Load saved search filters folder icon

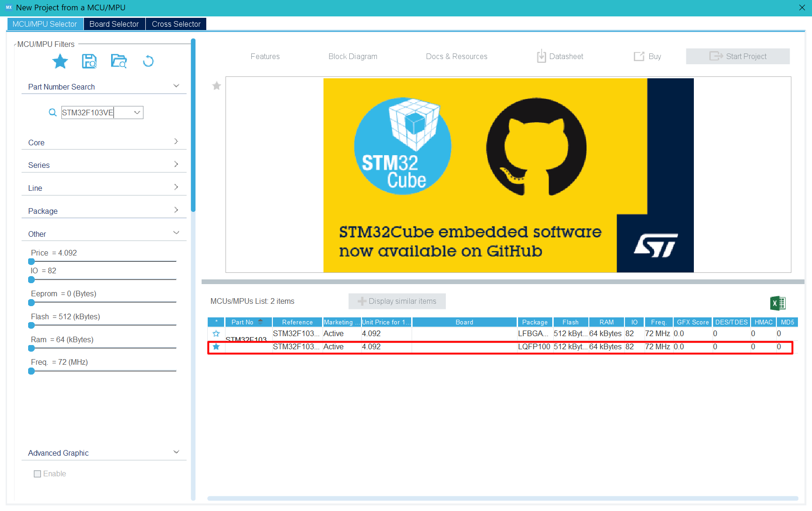pyautogui.click(x=119, y=61)
